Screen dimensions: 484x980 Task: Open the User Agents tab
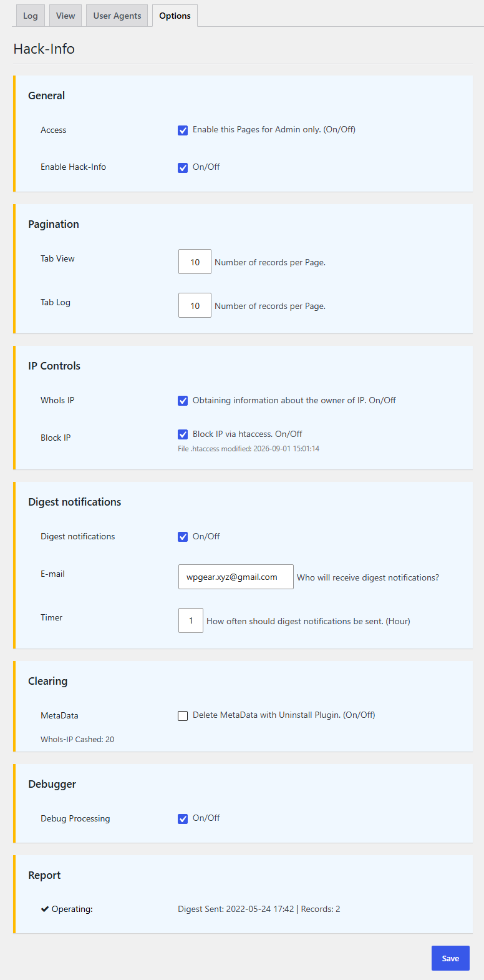[x=117, y=16]
